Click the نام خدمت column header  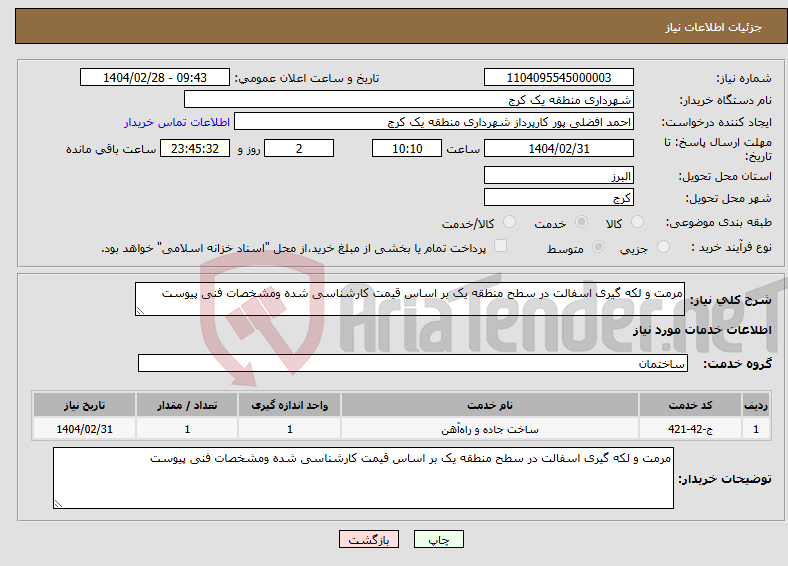(x=490, y=405)
